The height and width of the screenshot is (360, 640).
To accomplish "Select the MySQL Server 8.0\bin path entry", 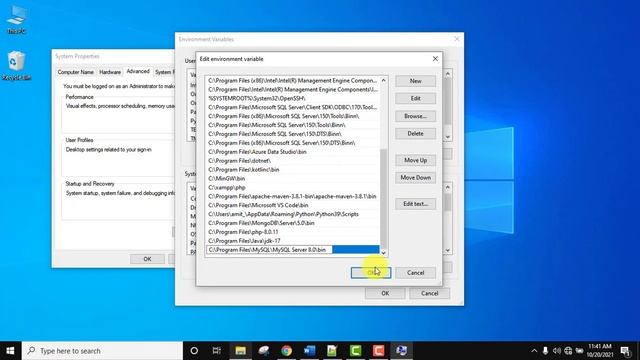I will coord(293,249).
